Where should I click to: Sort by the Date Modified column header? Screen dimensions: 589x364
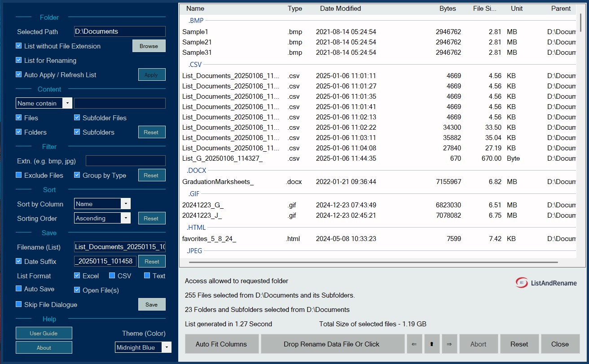340,9
